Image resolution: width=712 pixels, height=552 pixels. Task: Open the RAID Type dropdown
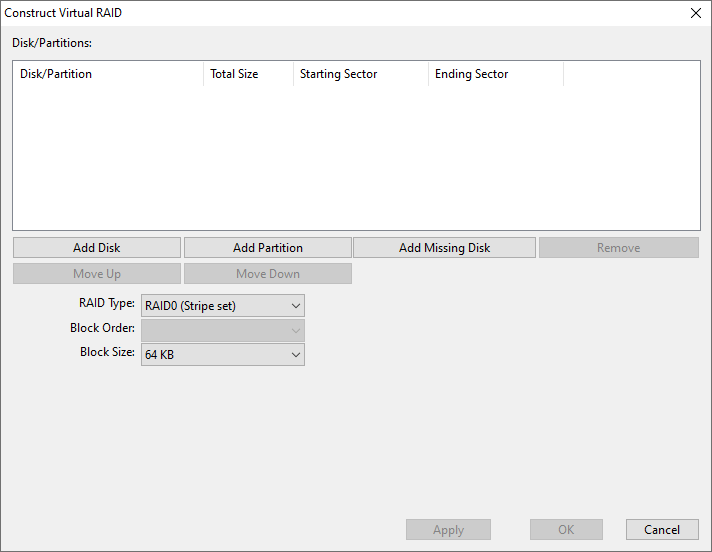coord(222,306)
